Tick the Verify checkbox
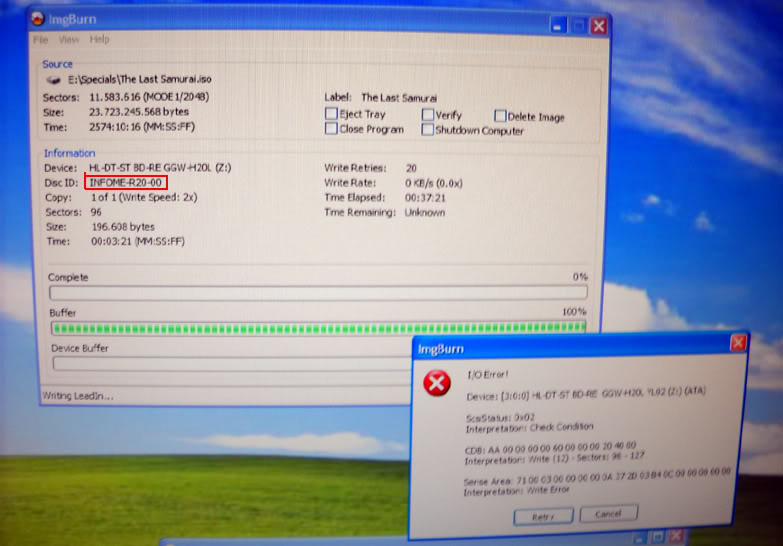This screenshot has height=546, width=783. point(427,114)
